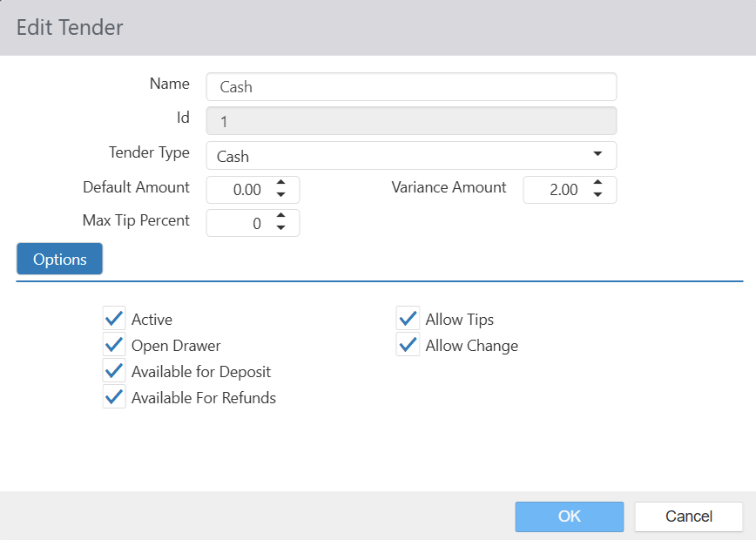Click the disabled Id field

[411, 121]
